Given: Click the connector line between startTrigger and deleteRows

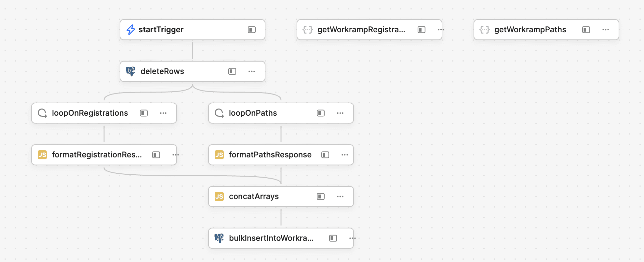Looking at the screenshot, I should 193,51.
